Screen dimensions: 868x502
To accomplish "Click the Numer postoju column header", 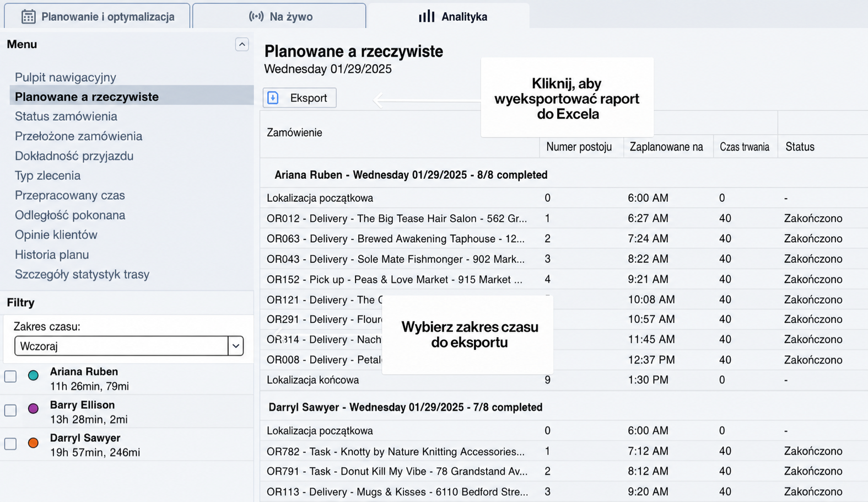I will click(x=579, y=147).
